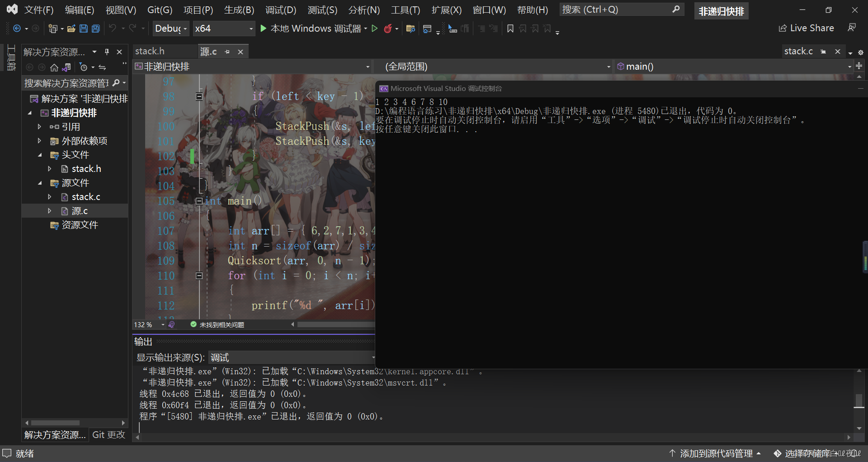This screenshot has height=462, width=868.
Task: Open the 非递归快排 project dropdown in editor
Action: (253, 67)
